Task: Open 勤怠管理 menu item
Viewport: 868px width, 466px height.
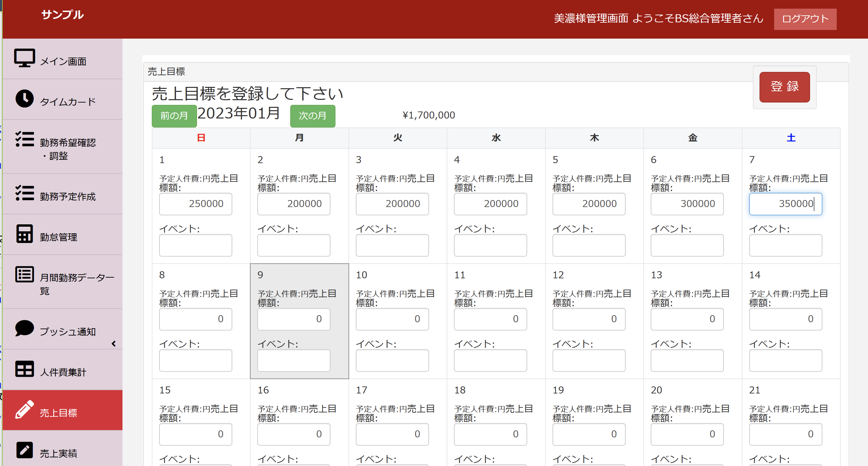Action: (62, 235)
